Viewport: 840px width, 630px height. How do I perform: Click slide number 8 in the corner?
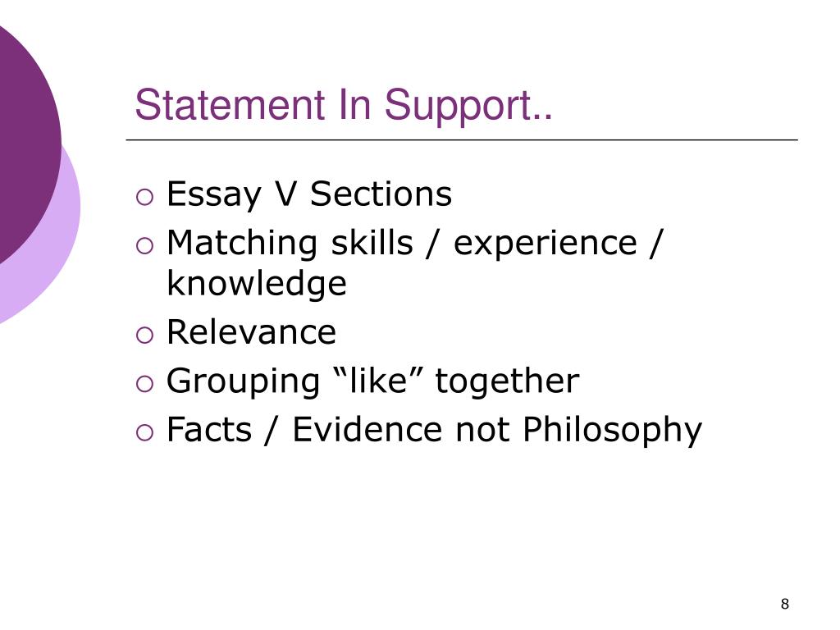tap(785, 605)
